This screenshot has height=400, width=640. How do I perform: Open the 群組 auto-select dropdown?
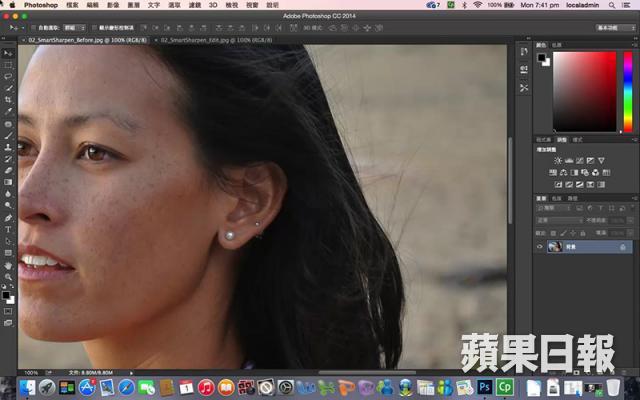click(x=75, y=28)
